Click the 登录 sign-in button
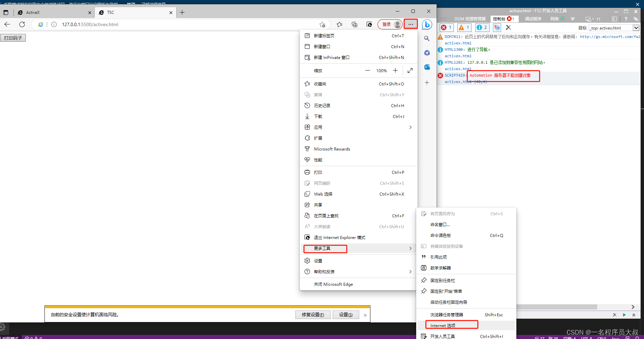 pos(390,24)
